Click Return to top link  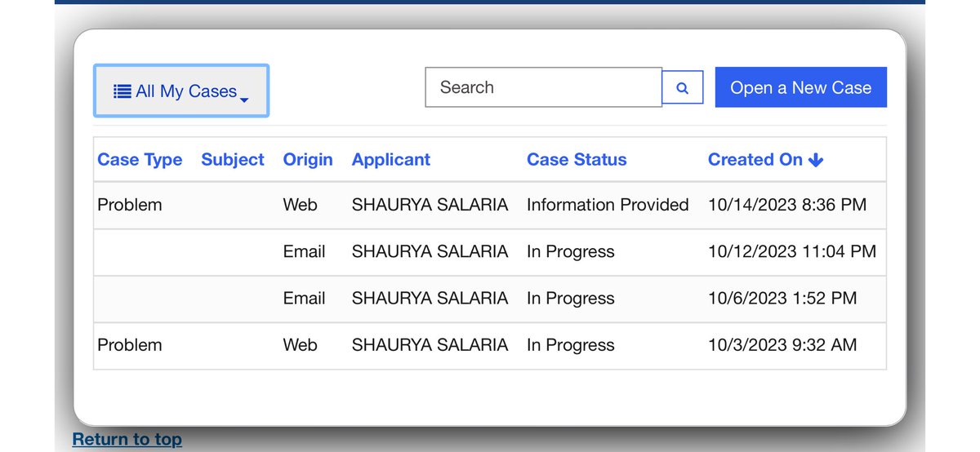(127, 440)
